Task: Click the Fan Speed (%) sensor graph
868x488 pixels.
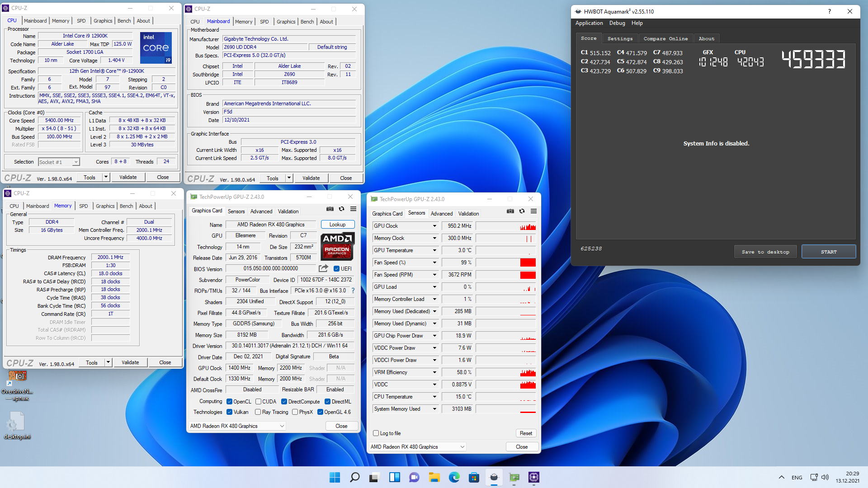Action: pyautogui.click(x=506, y=263)
